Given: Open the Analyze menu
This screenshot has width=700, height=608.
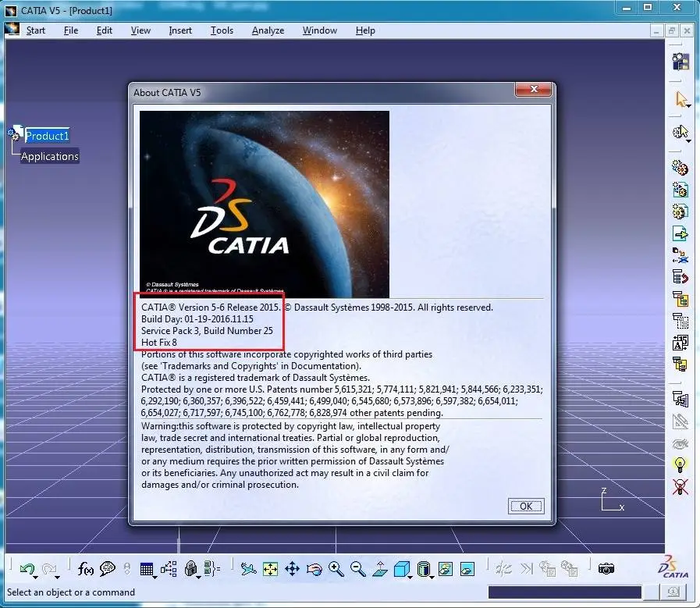Looking at the screenshot, I should [x=268, y=30].
